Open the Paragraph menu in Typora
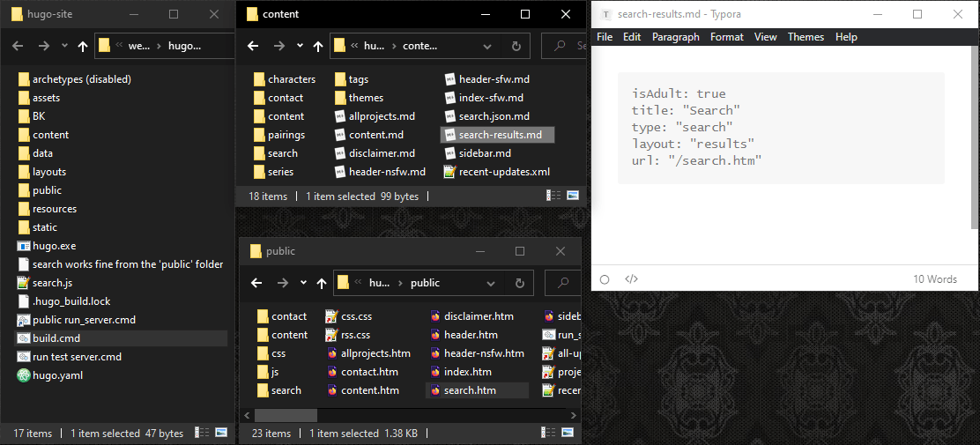Viewport: 980px width, 445px height. click(675, 37)
